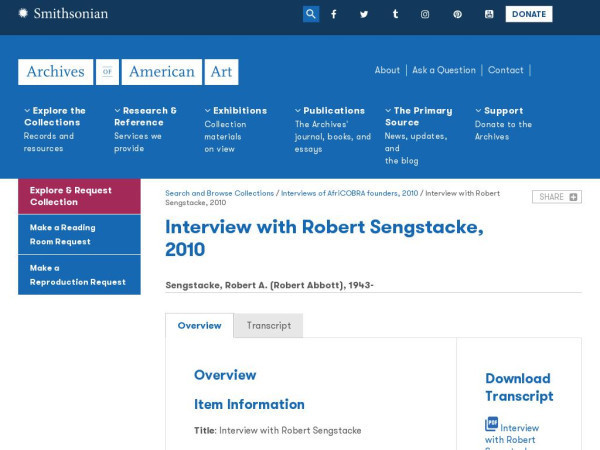
Task: Open the search magnifier icon
Action: coord(311,14)
